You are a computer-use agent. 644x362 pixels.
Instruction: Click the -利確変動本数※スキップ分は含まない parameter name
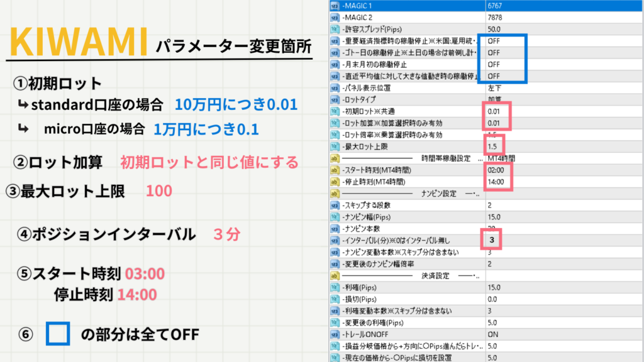[396, 311]
